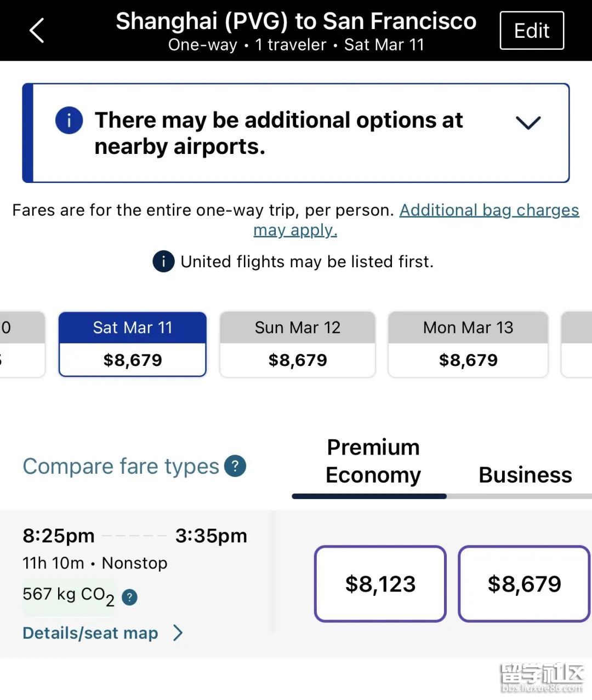
Task: Click arrow next to Details/seat map
Action: 178,633
